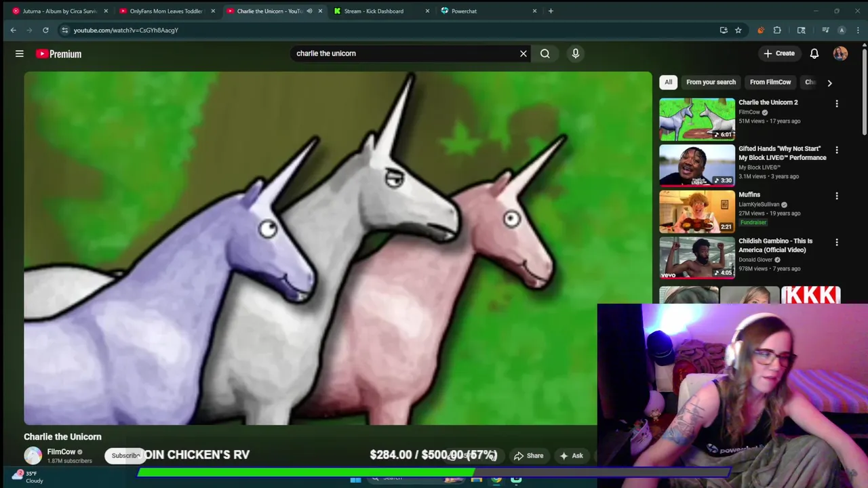Open the Fundraiser badge under Muffins

point(753,222)
